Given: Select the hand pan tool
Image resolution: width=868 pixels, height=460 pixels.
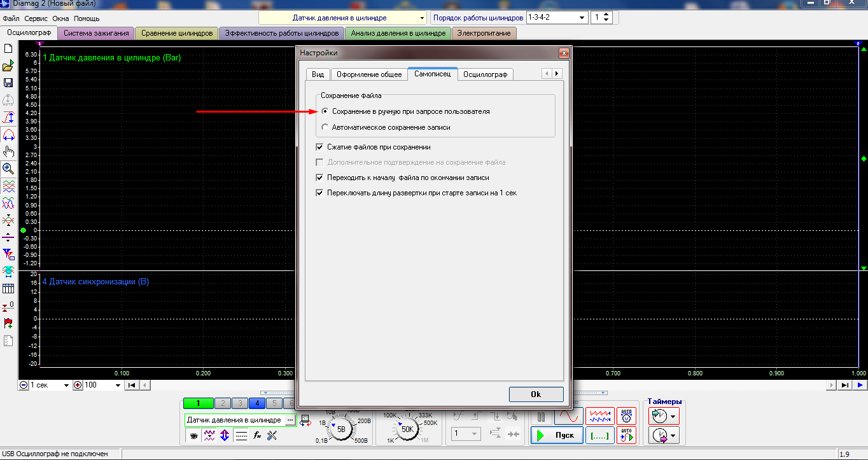Looking at the screenshot, I should click(x=8, y=151).
